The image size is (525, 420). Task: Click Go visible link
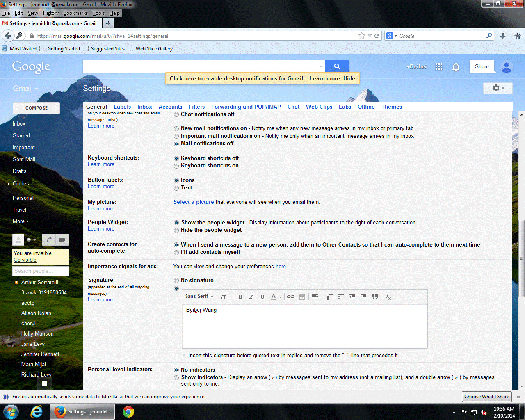25,260
